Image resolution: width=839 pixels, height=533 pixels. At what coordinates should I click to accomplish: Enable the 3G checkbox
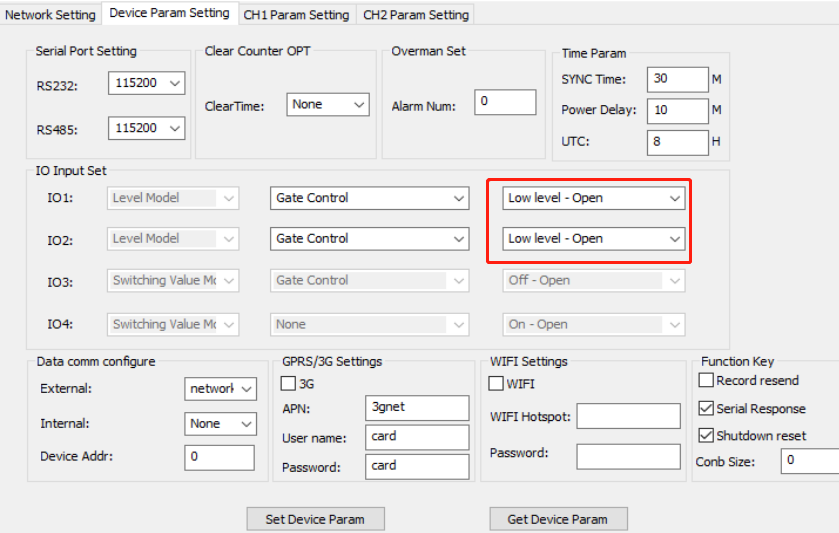pyautogui.click(x=288, y=383)
